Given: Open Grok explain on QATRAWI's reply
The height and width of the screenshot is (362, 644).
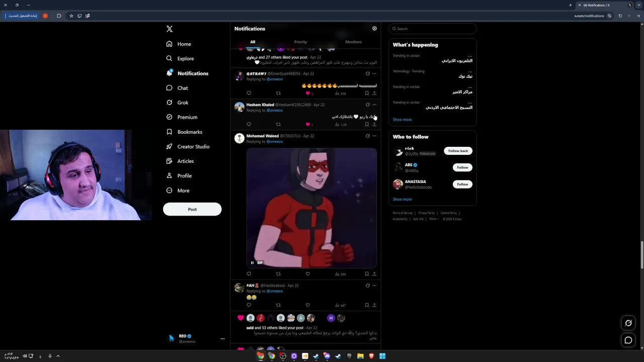Looking at the screenshot, I should tap(368, 73).
